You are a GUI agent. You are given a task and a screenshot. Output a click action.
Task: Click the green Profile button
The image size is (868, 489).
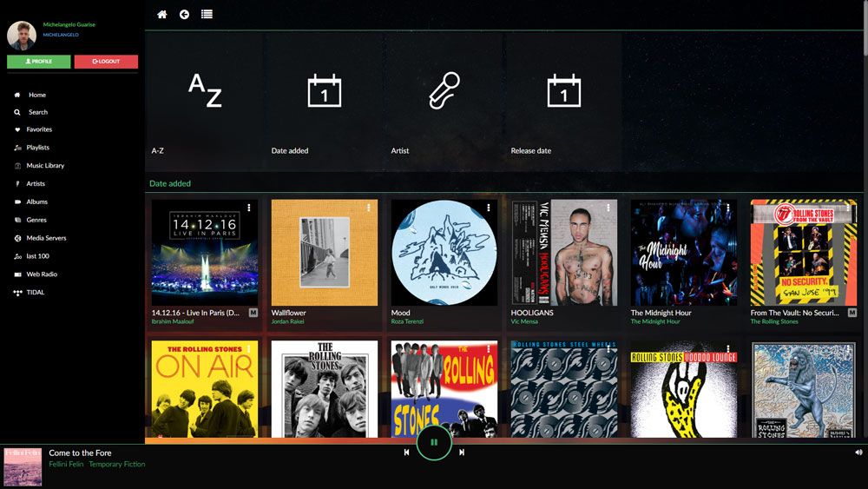tap(39, 62)
